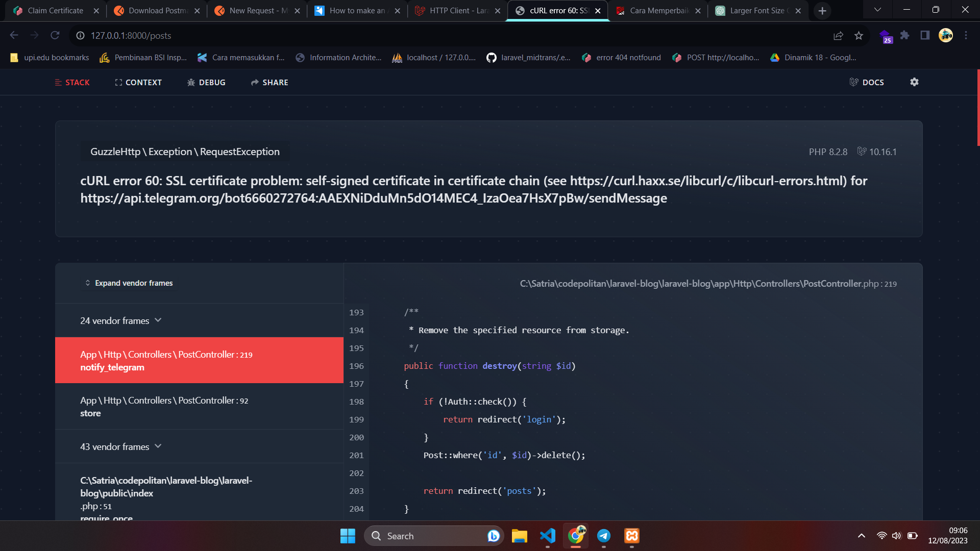Toggle the browser side panel
The height and width of the screenshot is (551, 980).
tap(924, 35)
